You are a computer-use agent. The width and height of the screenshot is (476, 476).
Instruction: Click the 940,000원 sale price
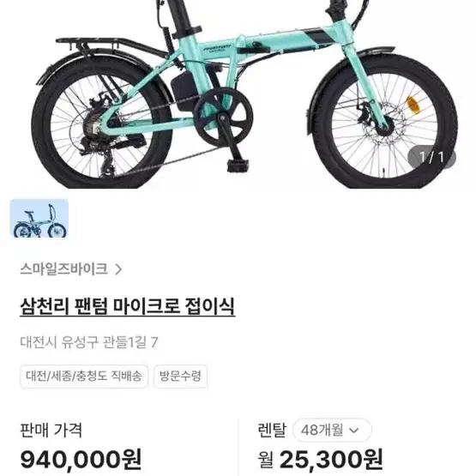tap(81, 460)
